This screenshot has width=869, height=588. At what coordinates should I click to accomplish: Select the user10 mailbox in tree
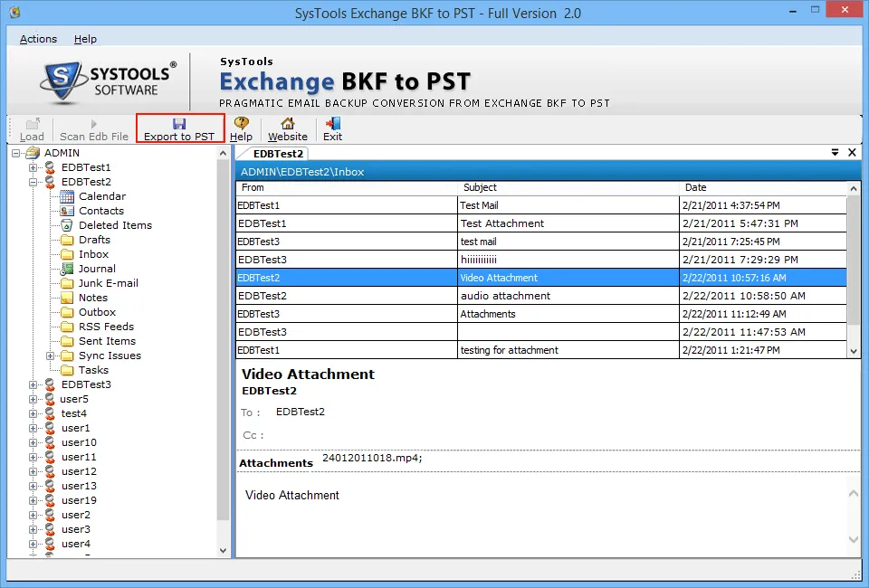79,442
